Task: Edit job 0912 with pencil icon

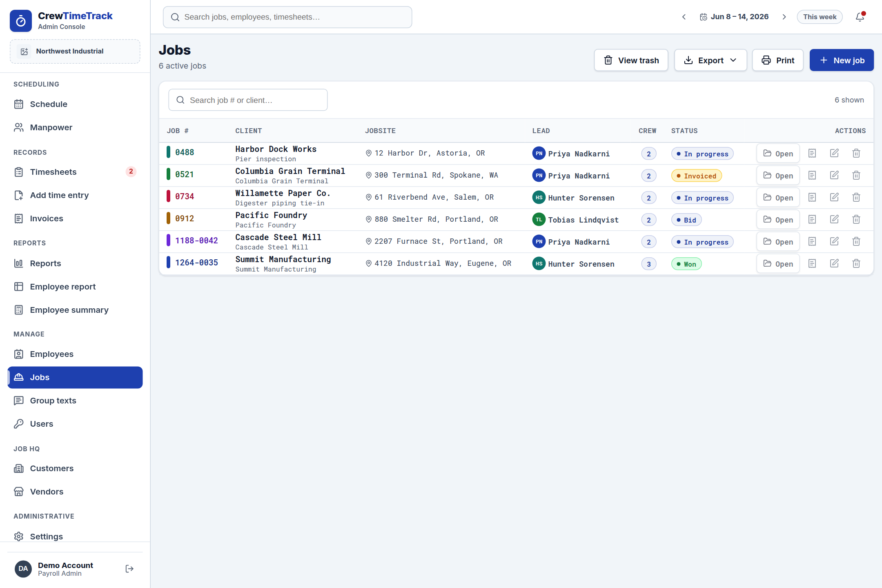Action: [x=834, y=219]
